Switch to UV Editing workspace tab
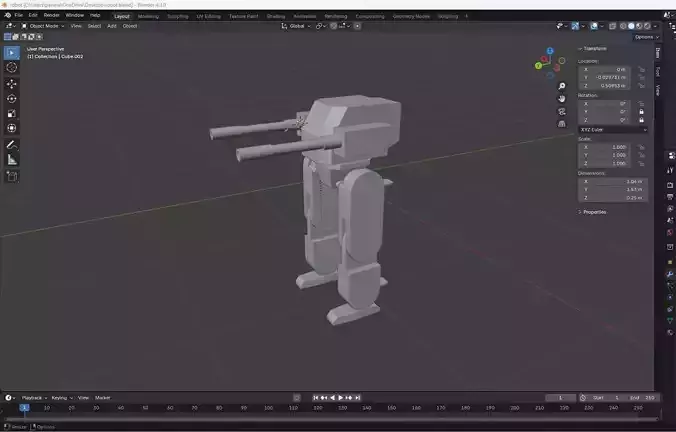 (x=209, y=16)
